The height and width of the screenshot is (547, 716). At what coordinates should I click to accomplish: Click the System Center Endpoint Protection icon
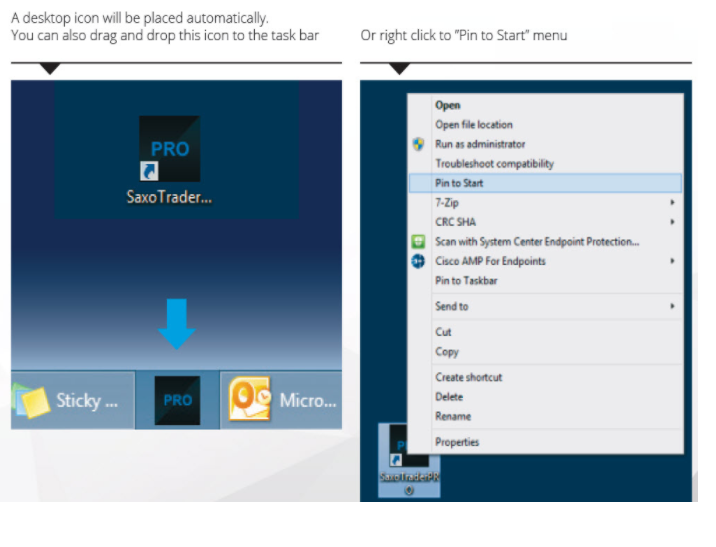click(x=419, y=242)
